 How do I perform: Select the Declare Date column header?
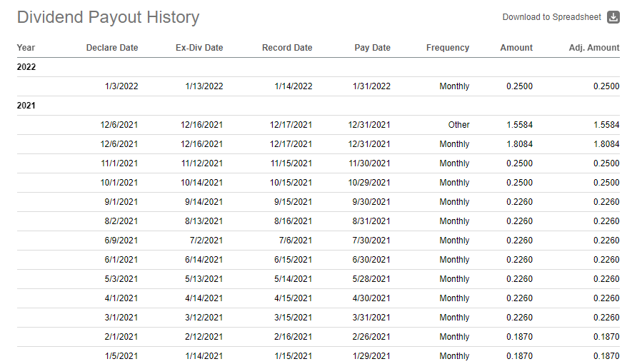point(112,48)
